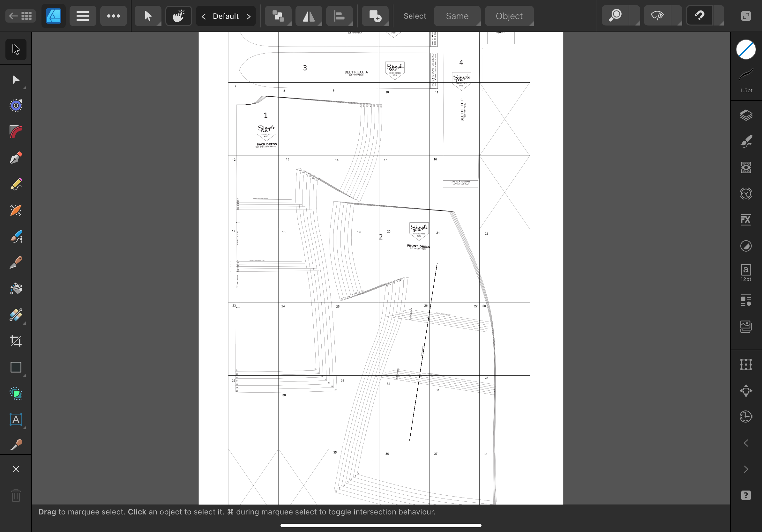The height and width of the screenshot is (532, 762).
Task: Select the gradient Fill tool
Action: point(16,315)
